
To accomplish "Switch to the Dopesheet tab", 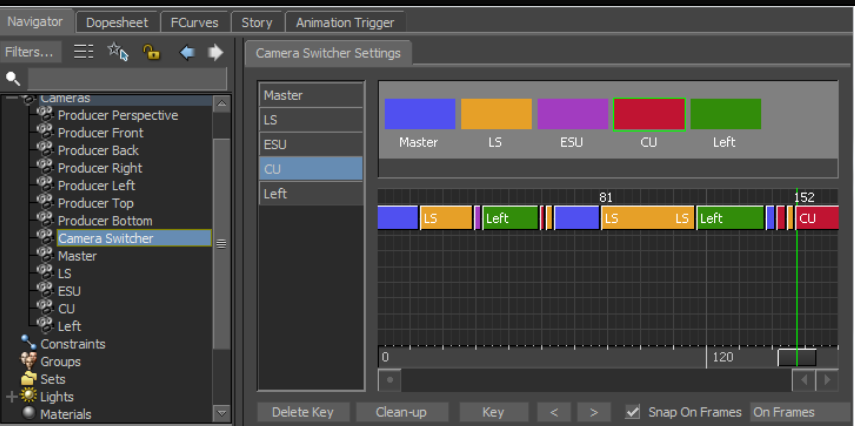I will [117, 23].
